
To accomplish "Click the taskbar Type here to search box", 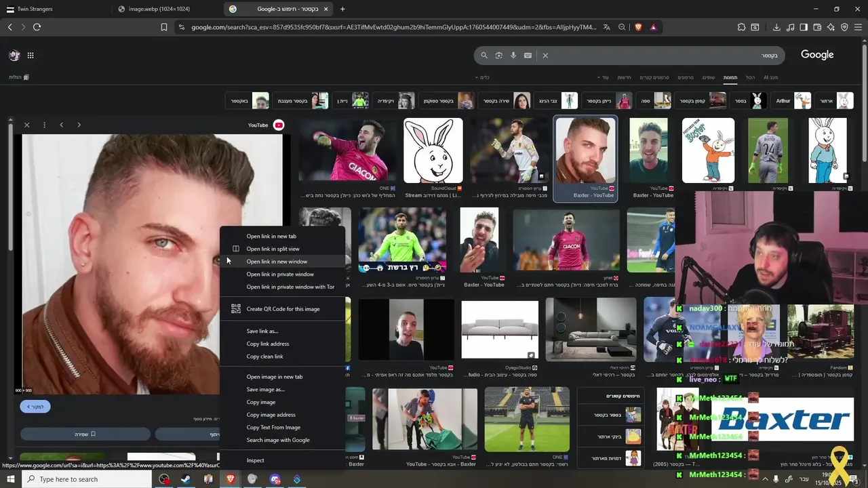I will (x=88, y=479).
